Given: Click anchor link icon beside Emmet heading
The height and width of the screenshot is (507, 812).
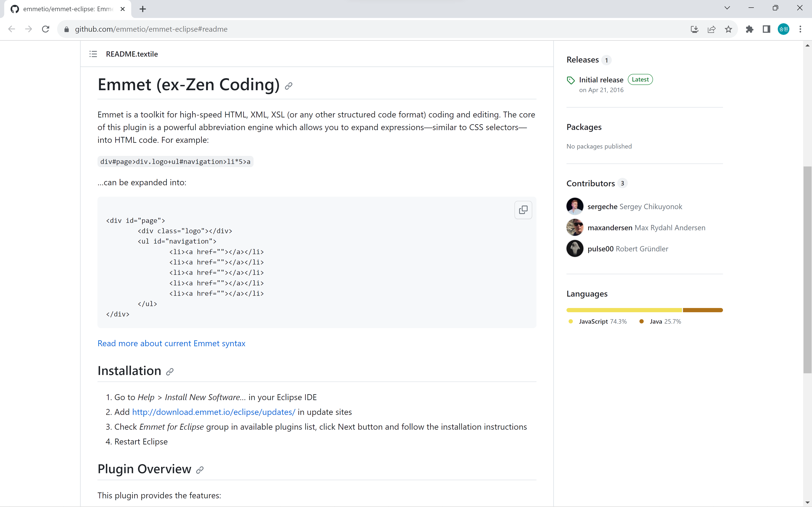Looking at the screenshot, I should [289, 86].
